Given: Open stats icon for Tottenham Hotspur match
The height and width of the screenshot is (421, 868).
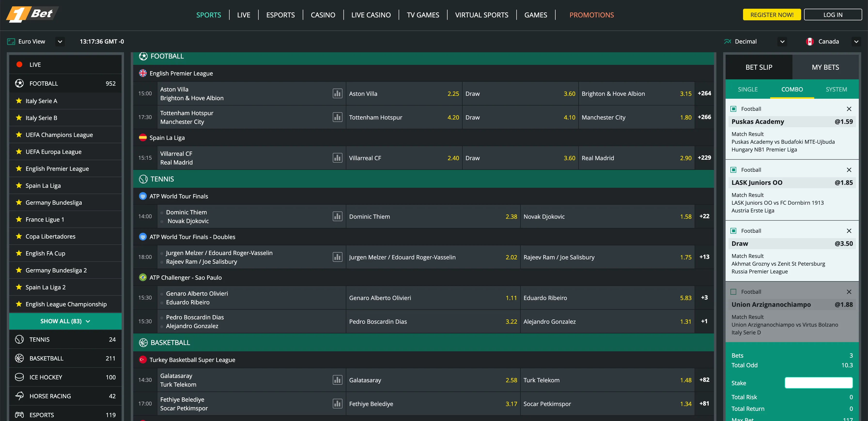Looking at the screenshot, I should coord(337,117).
